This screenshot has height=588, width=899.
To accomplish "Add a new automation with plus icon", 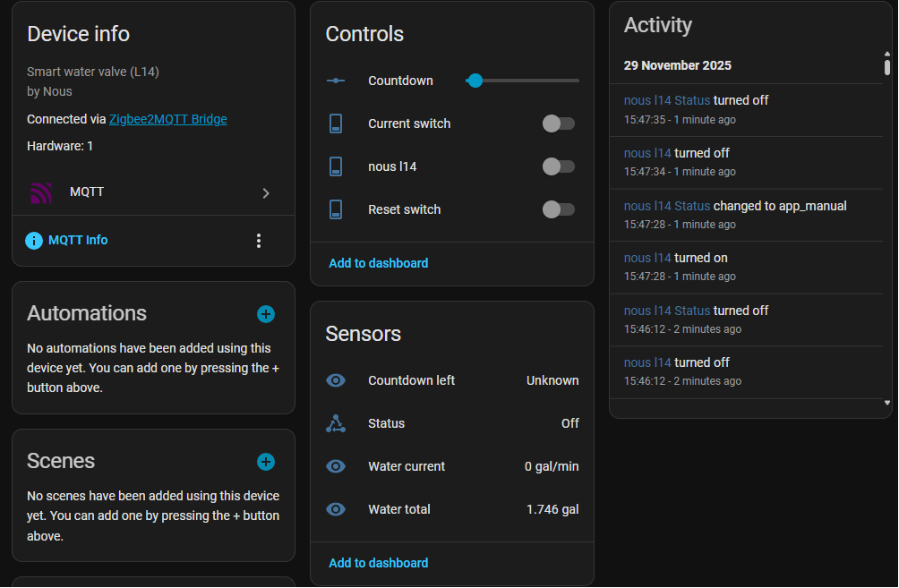I will click(266, 314).
